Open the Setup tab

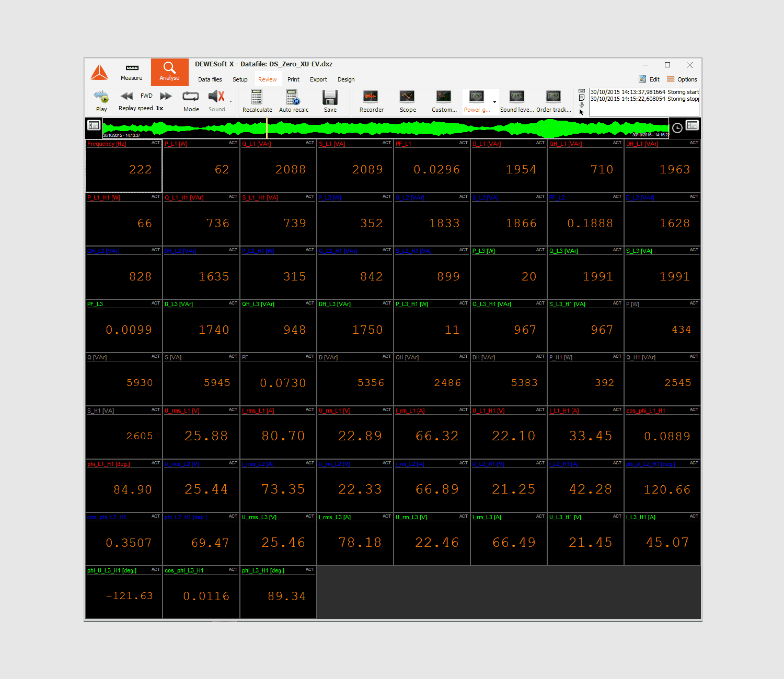(240, 79)
